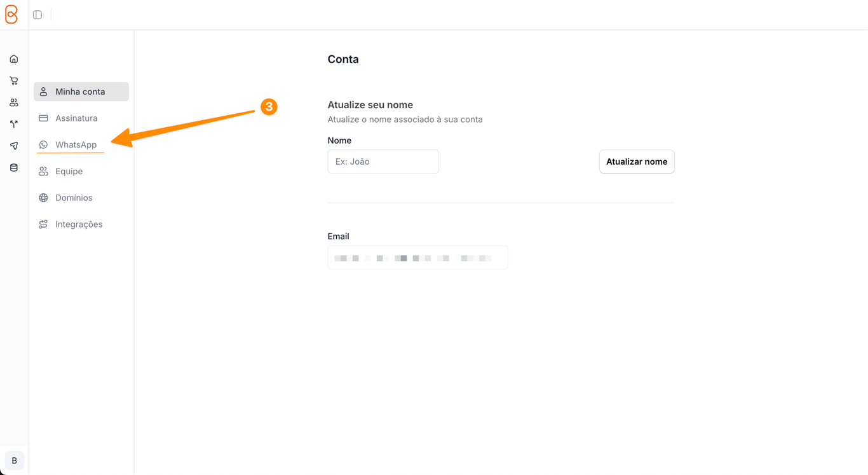The image size is (868, 475).
Task: Open the Domínios section
Action: point(74,198)
